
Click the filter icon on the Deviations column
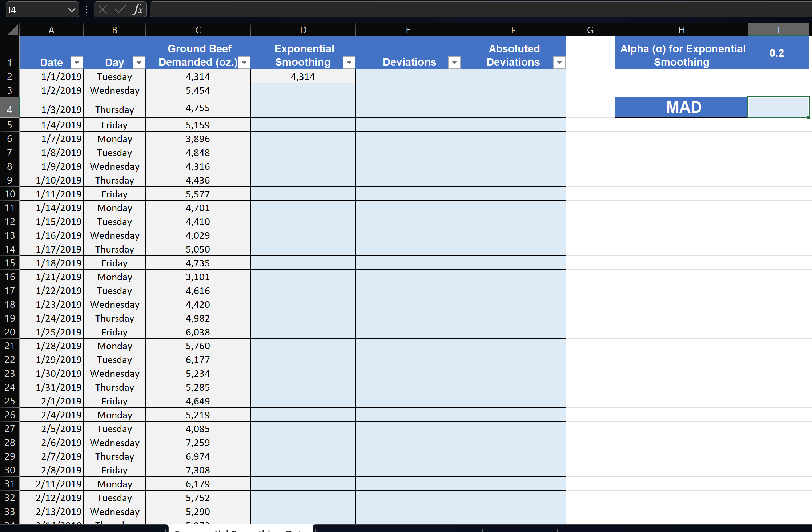click(454, 62)
